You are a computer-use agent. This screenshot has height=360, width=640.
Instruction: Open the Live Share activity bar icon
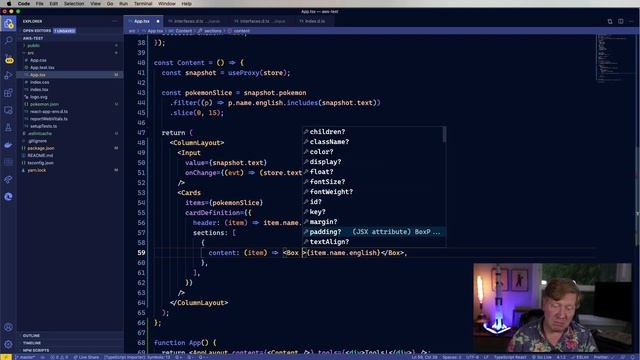pyautogui.click(x=8, y=180)
